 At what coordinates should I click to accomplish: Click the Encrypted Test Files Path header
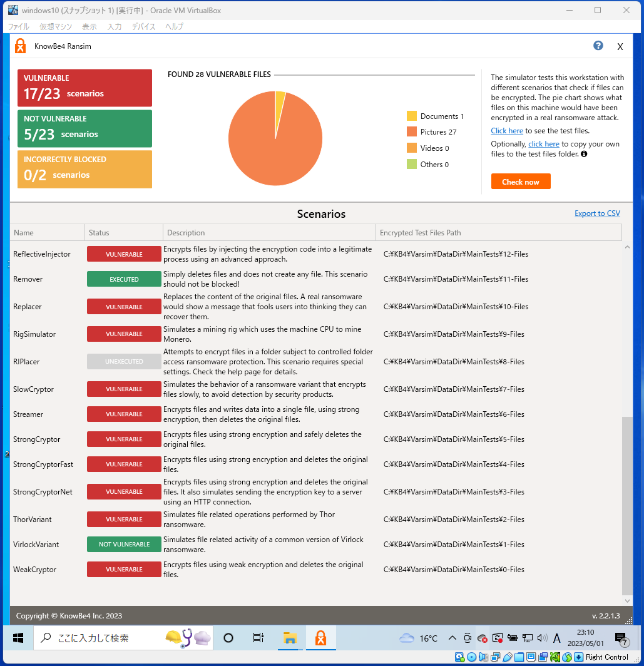499,232
